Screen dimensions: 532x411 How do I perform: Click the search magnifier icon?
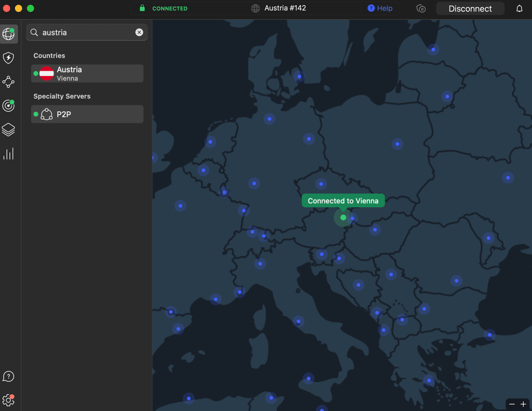[34, 32]
